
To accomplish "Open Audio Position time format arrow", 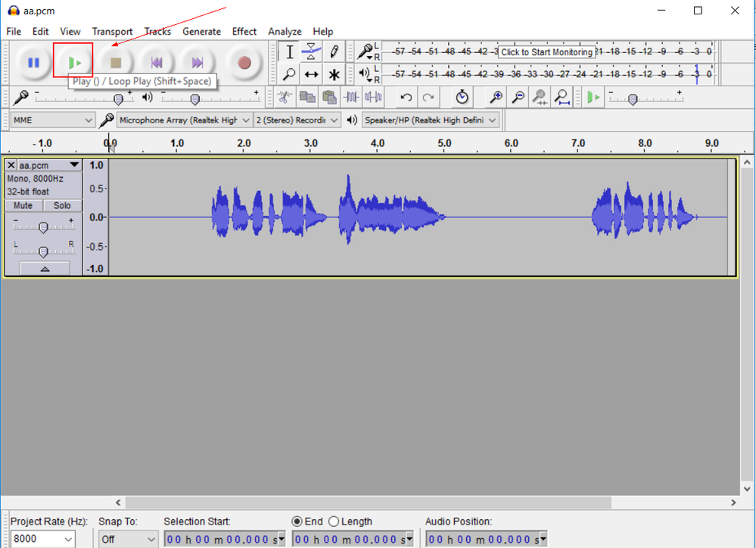I will 543,538.
